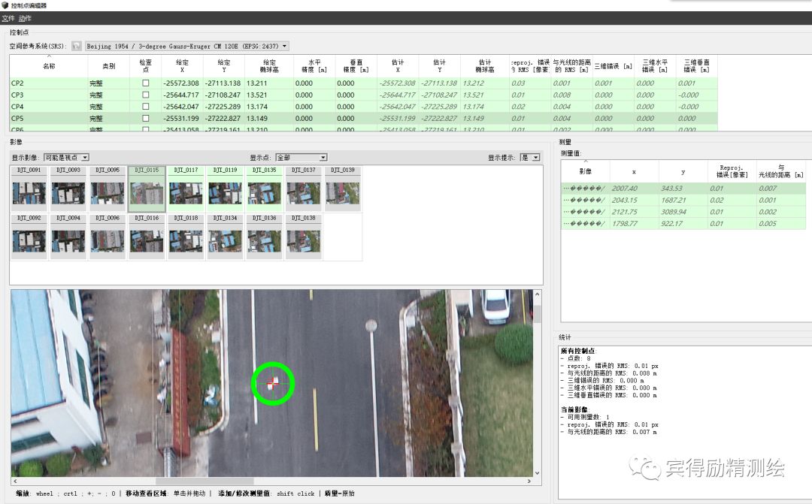Select the DJI_0117 thumbnail
Image resolution: width=812 pixels, height=504 pixels.
coord(186,189)
